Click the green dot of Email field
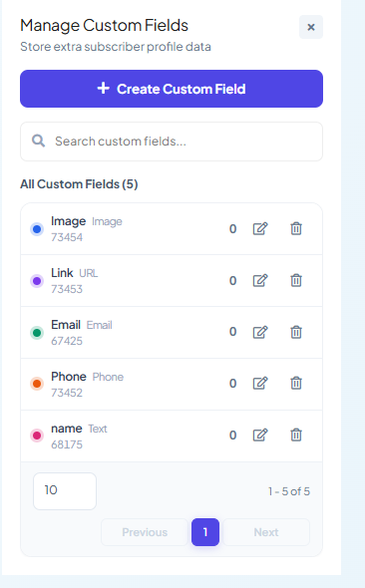Image resolution: width=365 pixels, height=588 pixels. tap(37, 332)
